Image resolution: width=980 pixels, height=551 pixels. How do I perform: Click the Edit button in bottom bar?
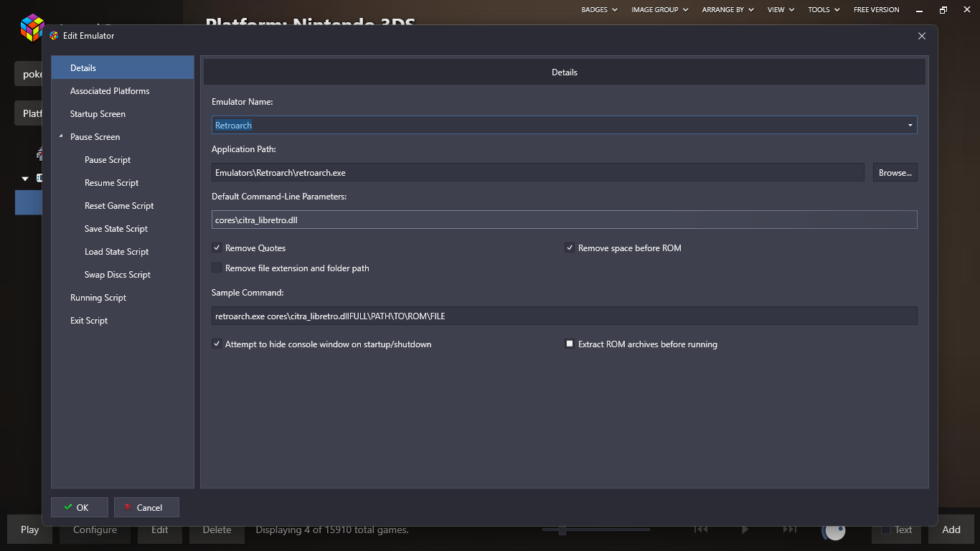tap(160, 529)
